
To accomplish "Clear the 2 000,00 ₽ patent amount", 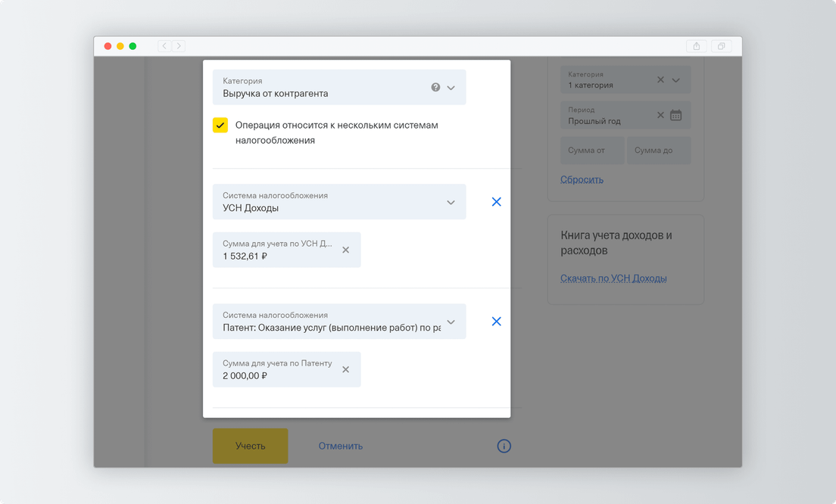I will tap(345, 369).
